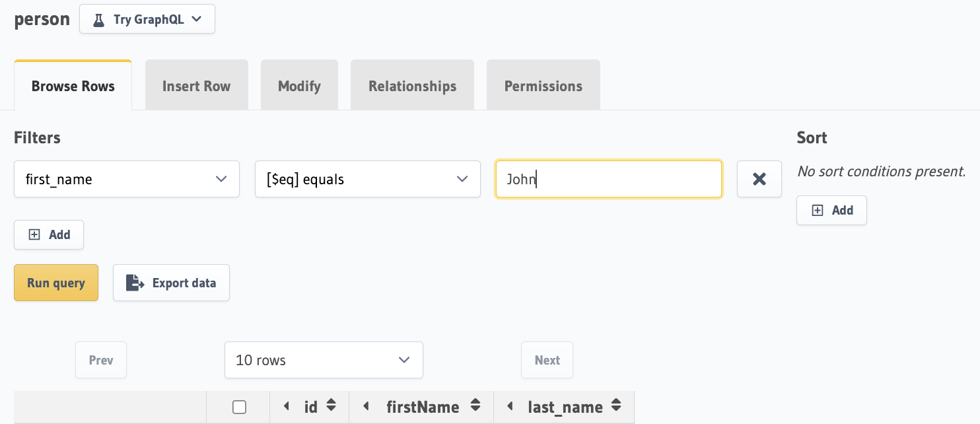Add a sort condition under Sort
This screenshot has width=980, height=424.
click(x=831, y=211)
